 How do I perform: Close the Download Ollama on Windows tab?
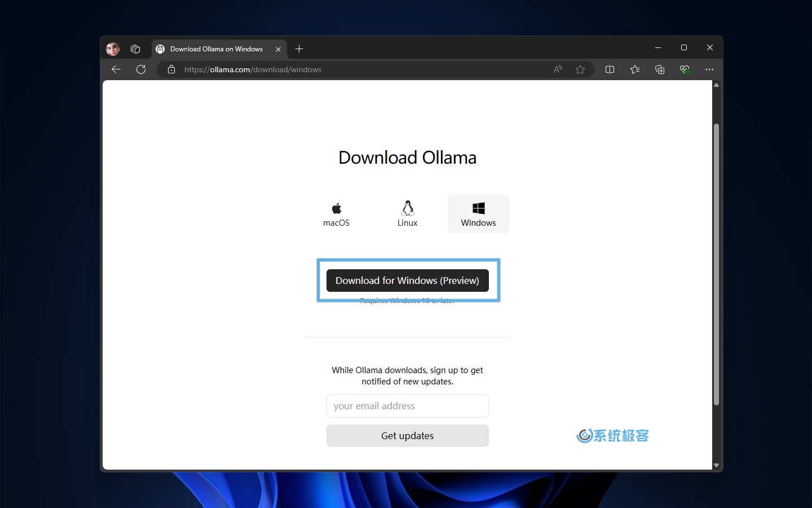click(278, 49)
